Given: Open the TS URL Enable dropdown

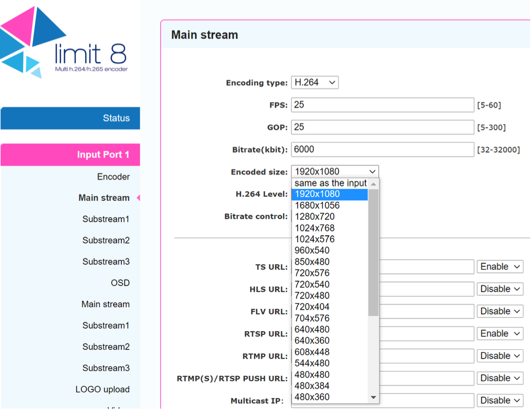Looking at the screenshot, I should 500,267.
